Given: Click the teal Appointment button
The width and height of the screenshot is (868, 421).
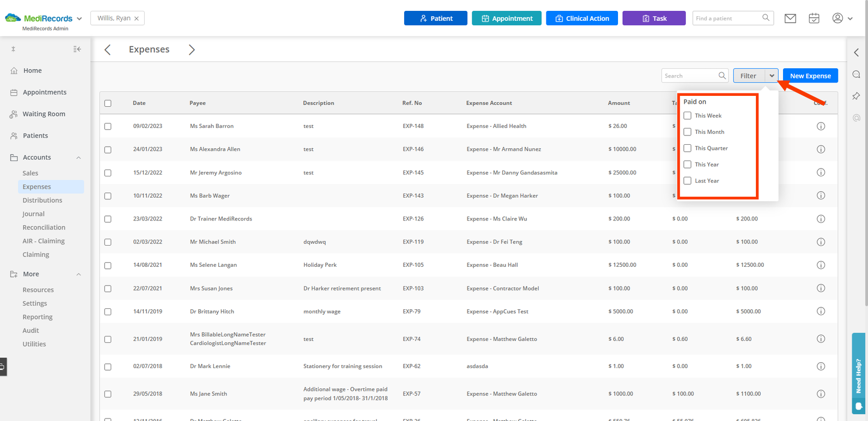Looking at the screenshot, I should tap(506, 18).
